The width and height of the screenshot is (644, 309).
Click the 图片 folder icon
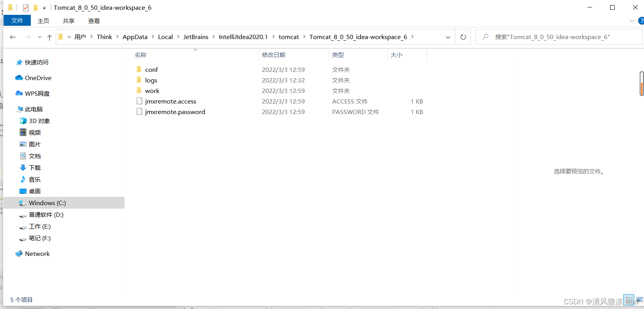tap(23, 144)
